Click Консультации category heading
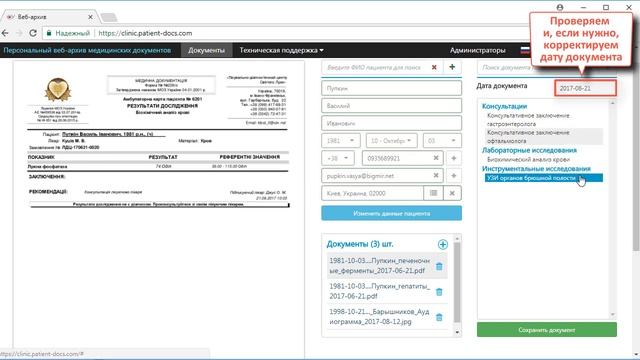Viewport: 640px width, 360px height. point(504,106)
